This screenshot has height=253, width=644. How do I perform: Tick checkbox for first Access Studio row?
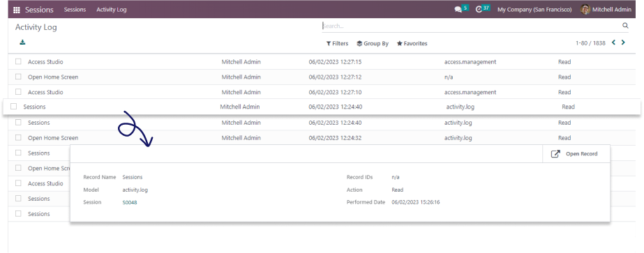click(18, 61)
